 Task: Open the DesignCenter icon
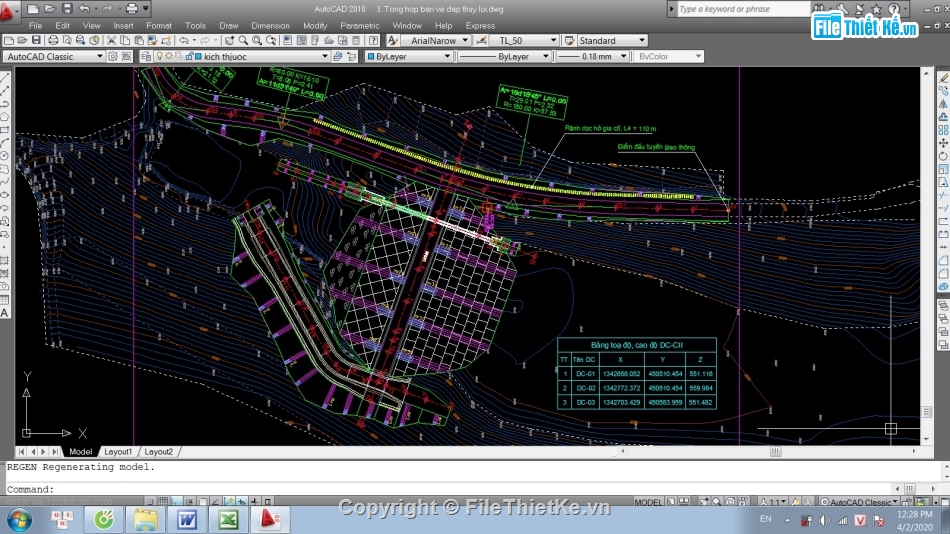pos(302,41)
